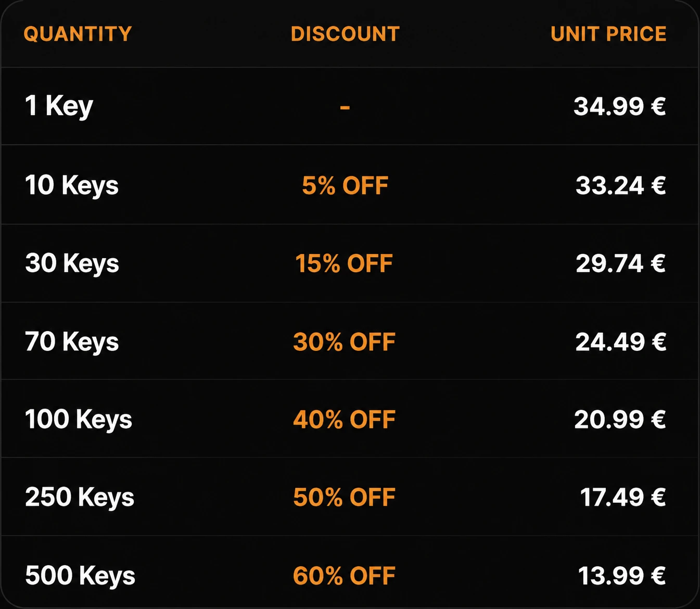Click the 15% OFF discount label
This screenshot has width=700, height=609.
344,264
